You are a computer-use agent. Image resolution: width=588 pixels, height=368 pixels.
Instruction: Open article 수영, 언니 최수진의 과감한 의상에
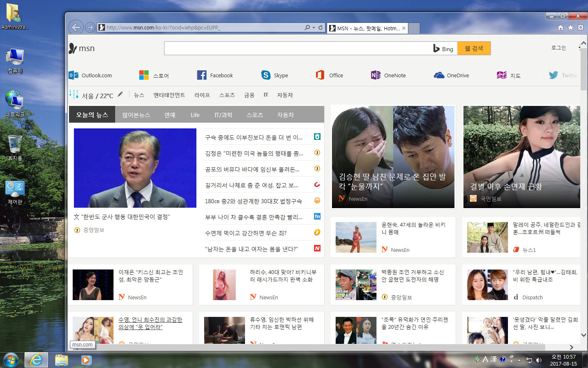150,323
